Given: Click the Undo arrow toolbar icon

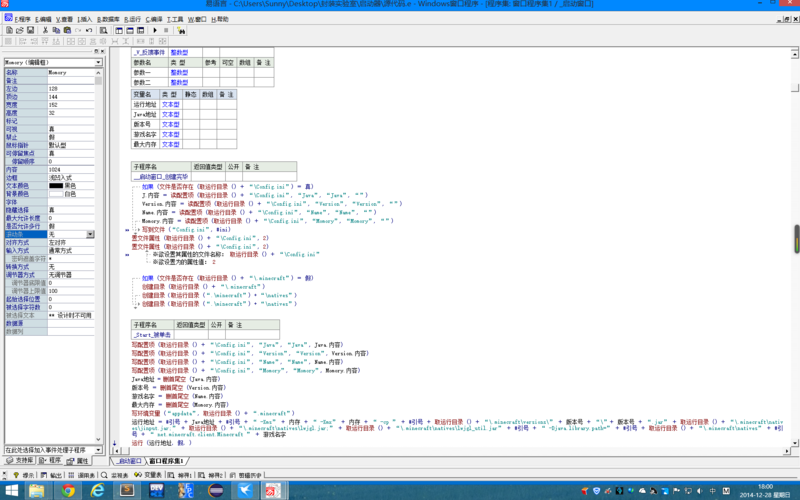Looking at the screenshot, I should coord(89,31).
